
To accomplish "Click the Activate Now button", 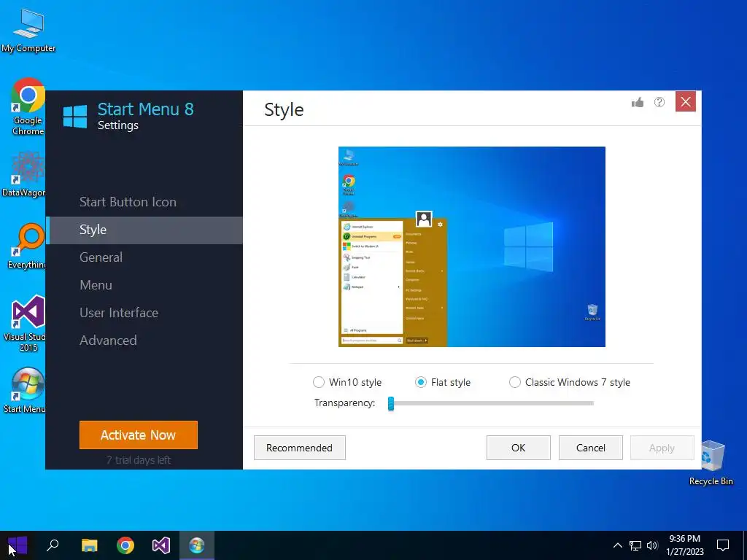I will pyautogui.click(x=139, y=435).
